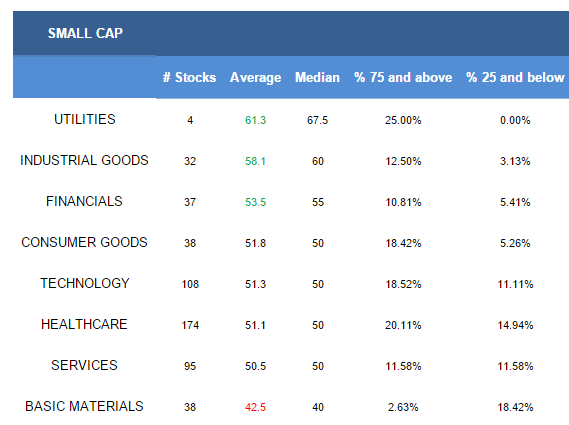Select the INDUSTRIAL GOODS row label
569x425 pixels.
pyautogui.click(x=84, y=160)
